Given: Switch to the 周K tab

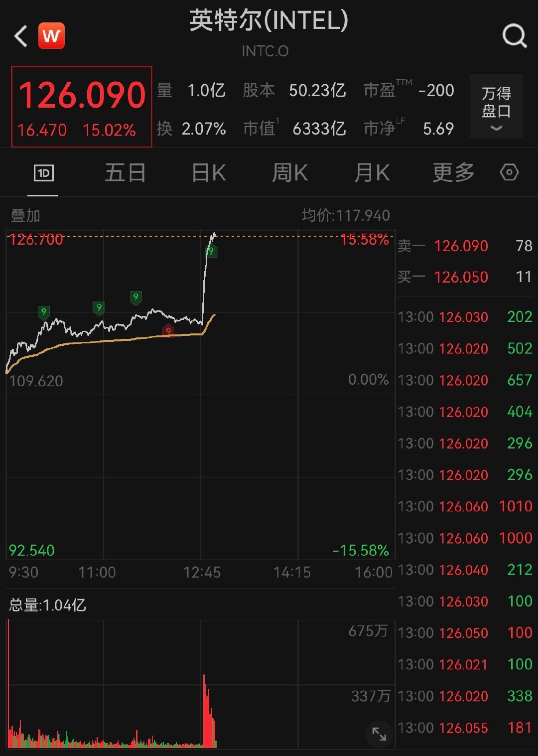Looking at the screenshot, I should click(290, 173).
